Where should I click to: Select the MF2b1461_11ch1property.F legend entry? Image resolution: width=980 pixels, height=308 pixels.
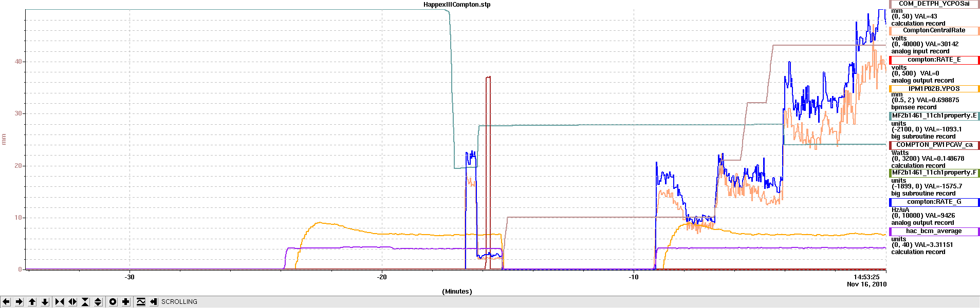click(934, 173)
